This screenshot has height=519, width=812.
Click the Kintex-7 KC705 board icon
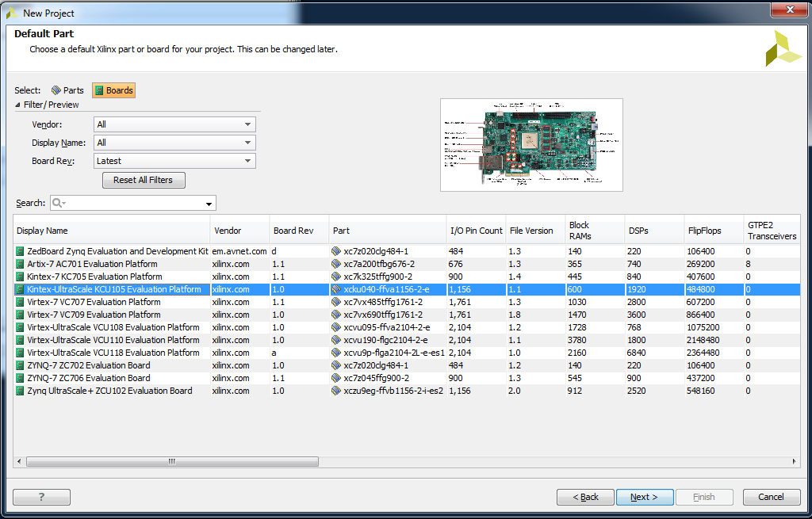tap(20, 277)
